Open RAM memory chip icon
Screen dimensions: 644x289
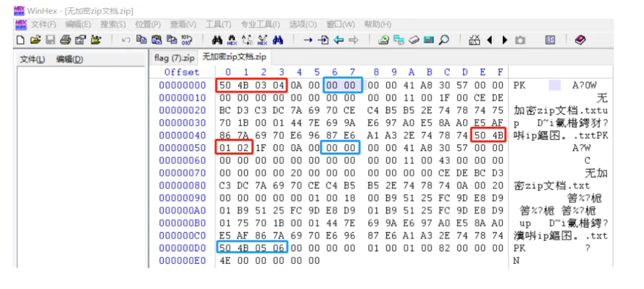pyautogui.click(x=414, y=40)
